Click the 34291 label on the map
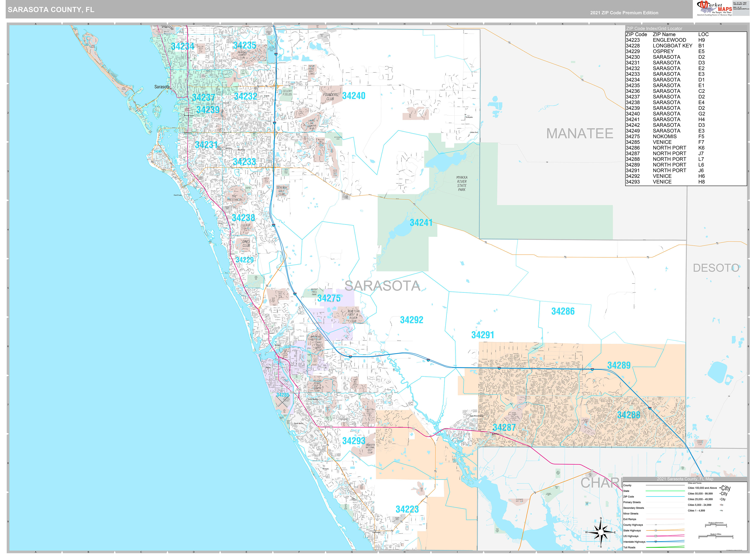This screenshot has height=554, width=756. (483, 335)
